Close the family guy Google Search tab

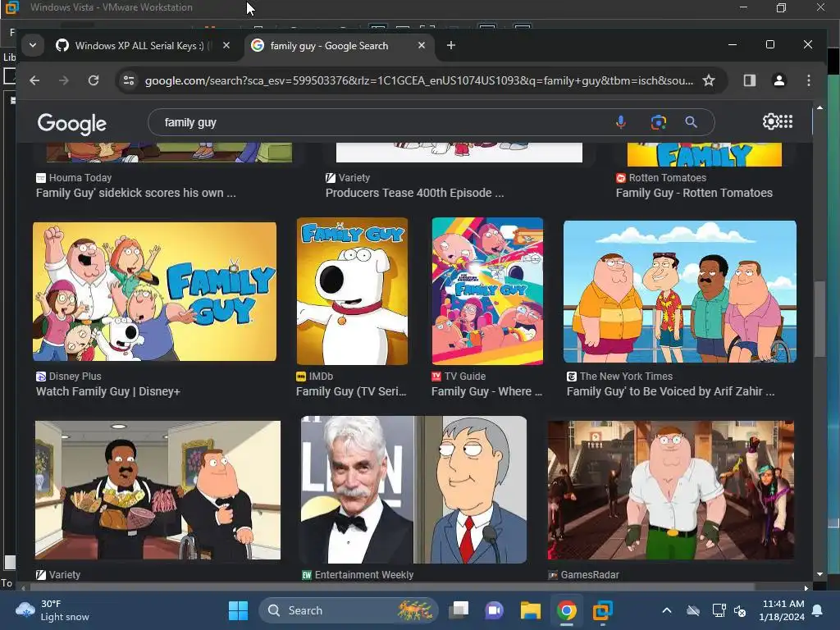[422, 46]
